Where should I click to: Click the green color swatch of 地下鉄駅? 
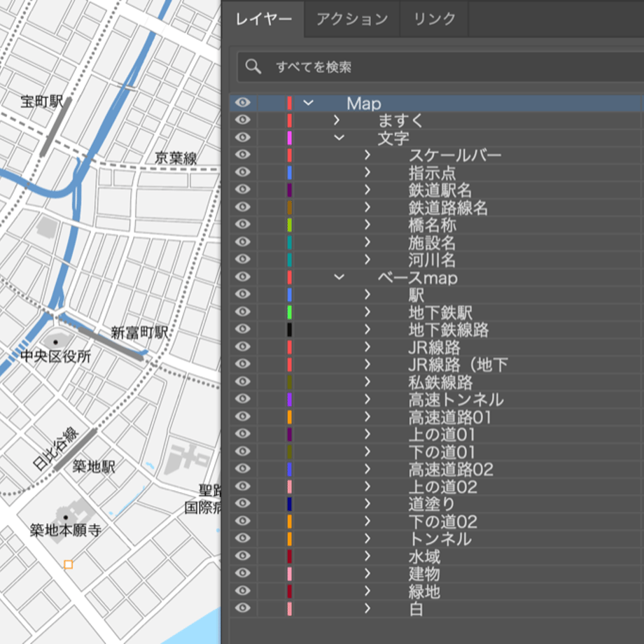click(x=290, y=312)
